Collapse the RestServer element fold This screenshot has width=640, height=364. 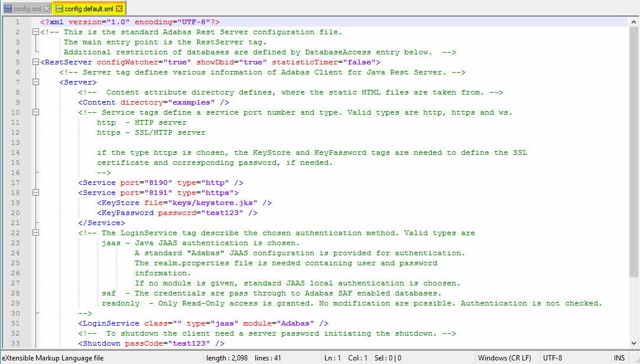pos(37,61)
